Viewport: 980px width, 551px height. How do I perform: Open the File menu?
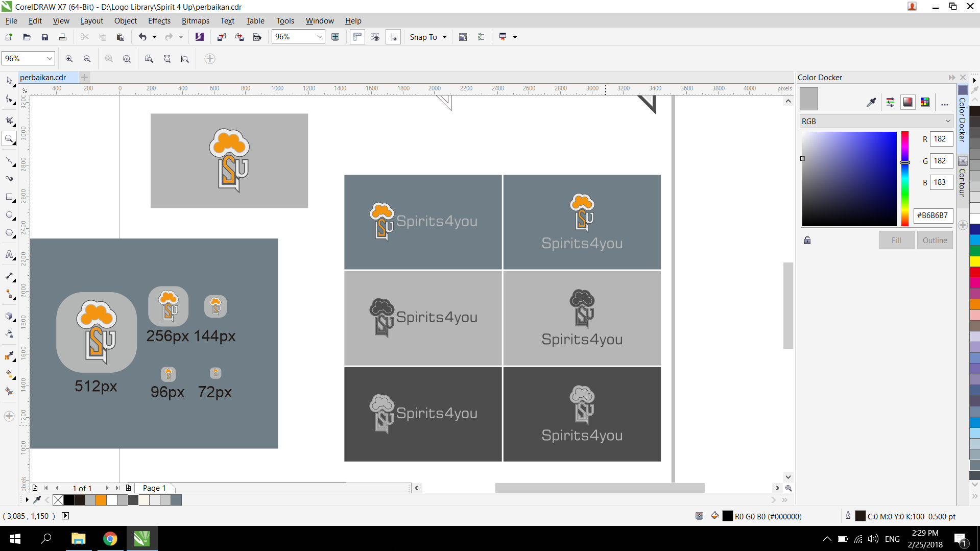click(x=11, y=21)
